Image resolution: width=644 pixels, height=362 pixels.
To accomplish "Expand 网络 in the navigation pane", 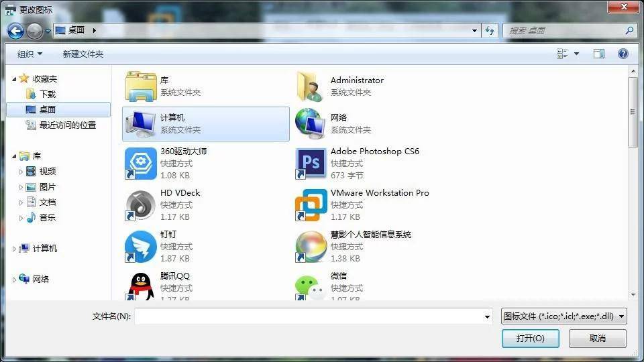I will [14, 280].
